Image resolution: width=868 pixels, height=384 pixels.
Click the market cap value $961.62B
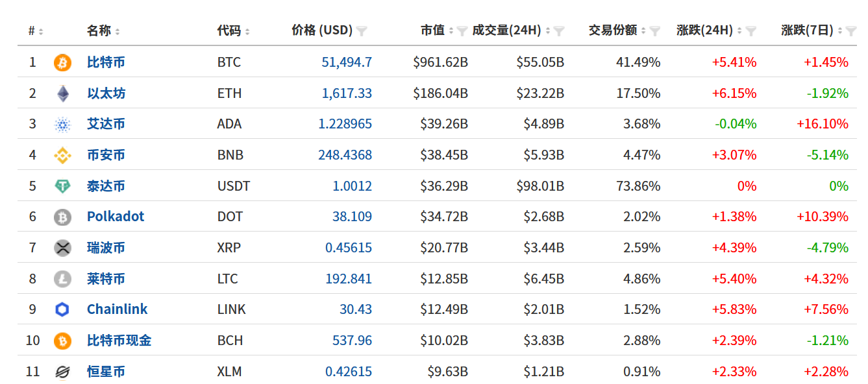point(441,62)
